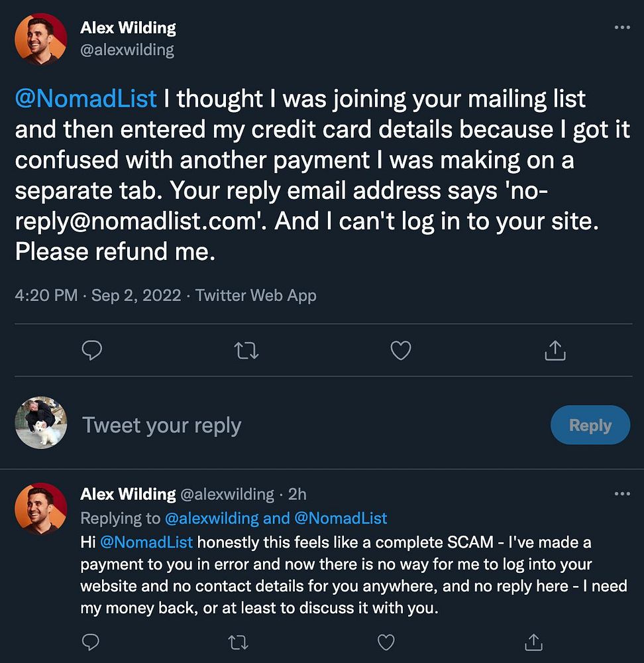Share the 'complete SCAM' reply tweet
This screenshot has height=663, width=644.
533,642
